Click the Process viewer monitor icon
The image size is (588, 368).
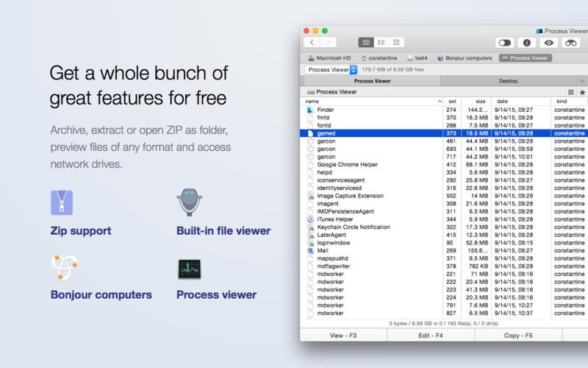click(190, 269)
